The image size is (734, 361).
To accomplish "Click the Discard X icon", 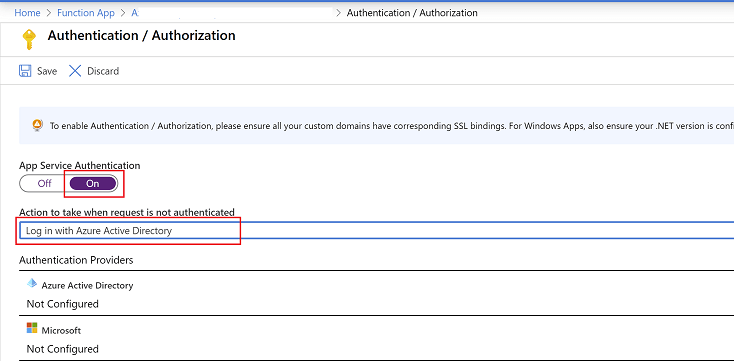I will (75, 71).
